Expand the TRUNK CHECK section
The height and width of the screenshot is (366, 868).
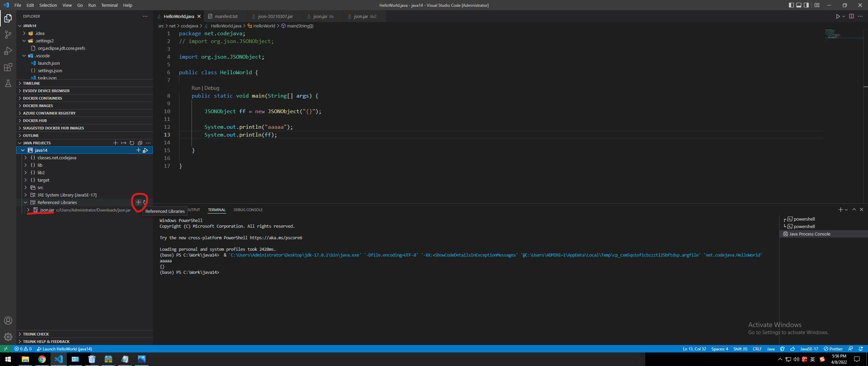pos(85,334)
